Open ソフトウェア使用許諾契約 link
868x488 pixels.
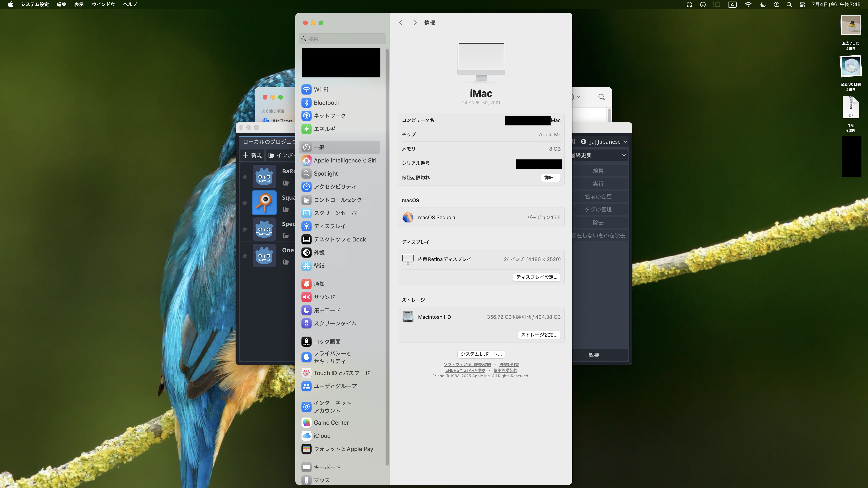(x=467, y=365)
